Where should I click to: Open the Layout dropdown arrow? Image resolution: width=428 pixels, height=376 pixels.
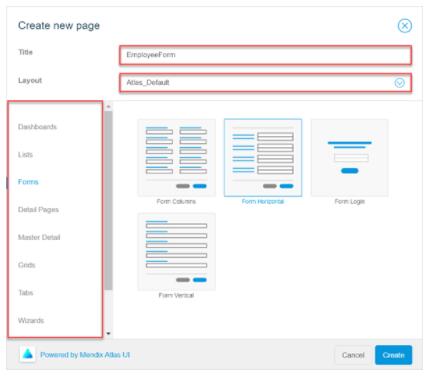coord(399,83)
